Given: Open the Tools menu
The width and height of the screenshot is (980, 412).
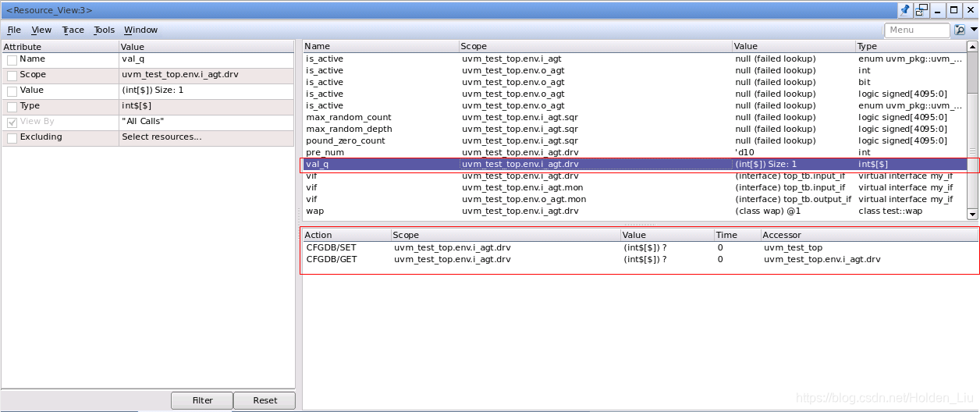Looking at the screenshot, I should point(105,30).
